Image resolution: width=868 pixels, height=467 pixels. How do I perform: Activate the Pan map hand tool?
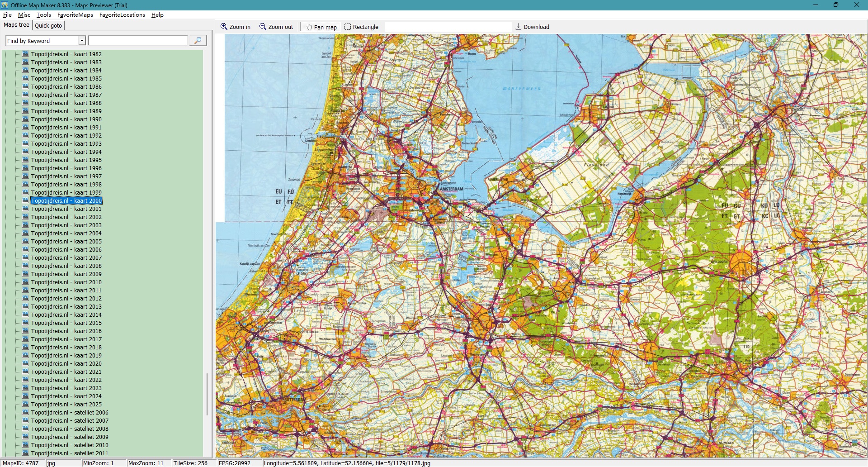[309, 27]
